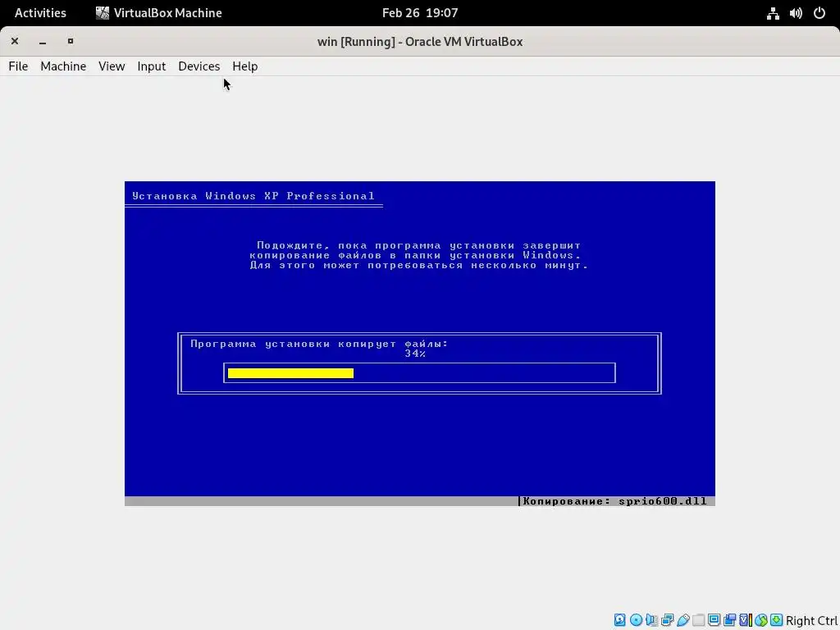
Task: Open the clock showing Feb 26 19:07
Action: pos(420,13)
